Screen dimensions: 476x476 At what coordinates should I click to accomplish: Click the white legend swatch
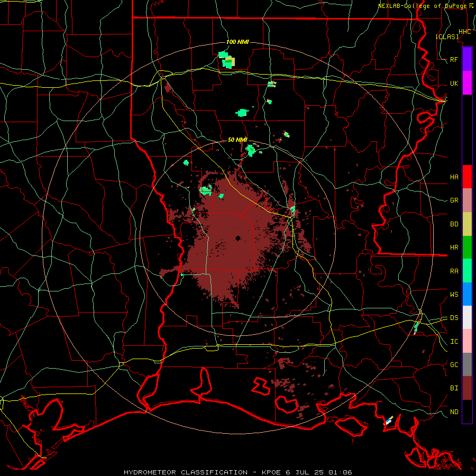467,317
